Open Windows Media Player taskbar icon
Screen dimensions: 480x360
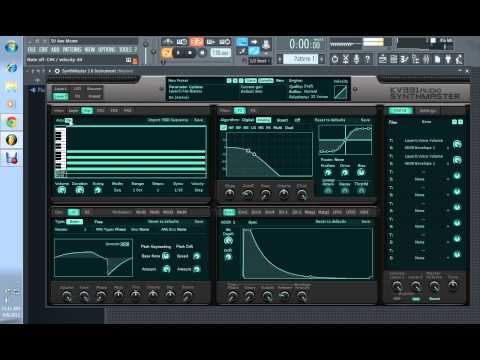coord(11,104)
